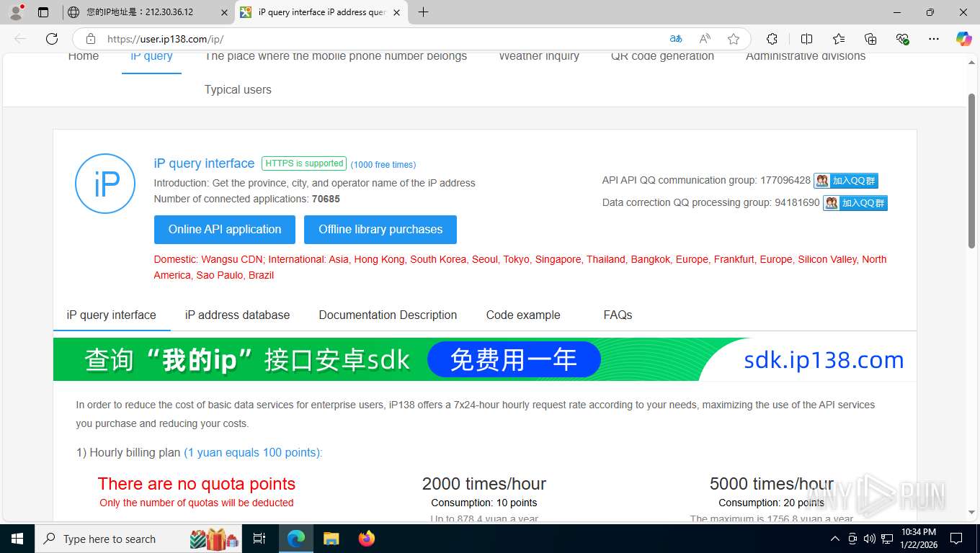Toggle split screen view
Image resolution: width=980 pixels, height=553 pixels.
[x=806, y=39]
